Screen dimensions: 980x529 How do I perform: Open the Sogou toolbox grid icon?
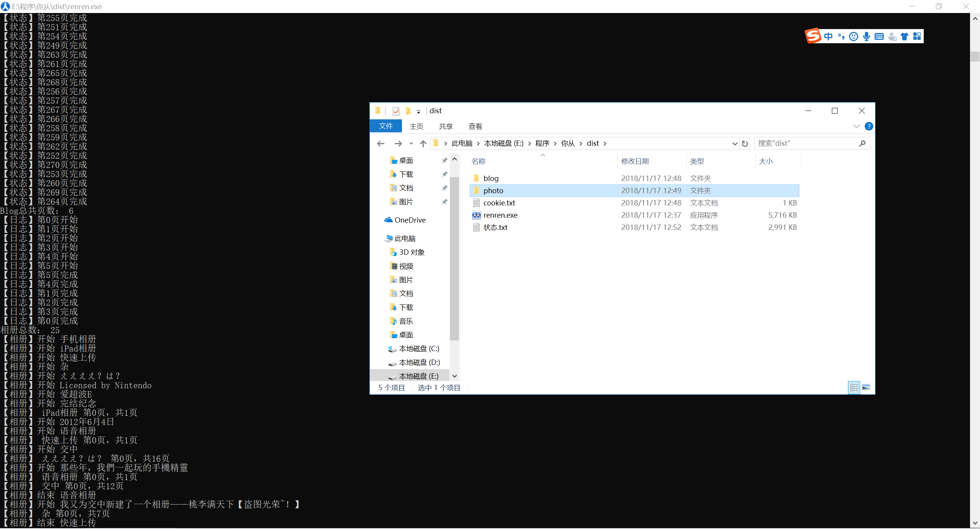pos(917,36)
